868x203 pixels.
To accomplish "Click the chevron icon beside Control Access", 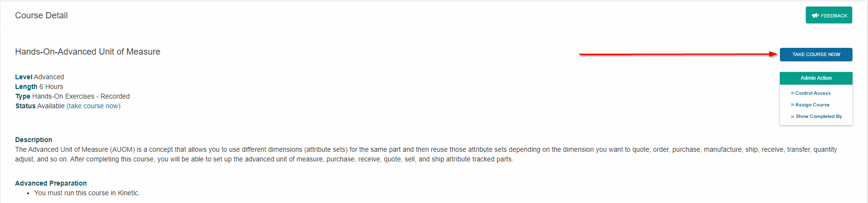I will tap(792, 93).
